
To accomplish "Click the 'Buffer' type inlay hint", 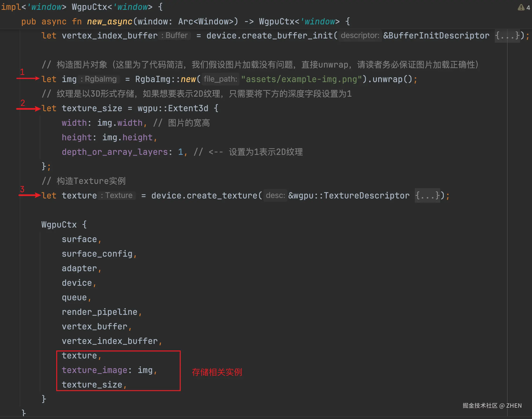I will (174, 36).
